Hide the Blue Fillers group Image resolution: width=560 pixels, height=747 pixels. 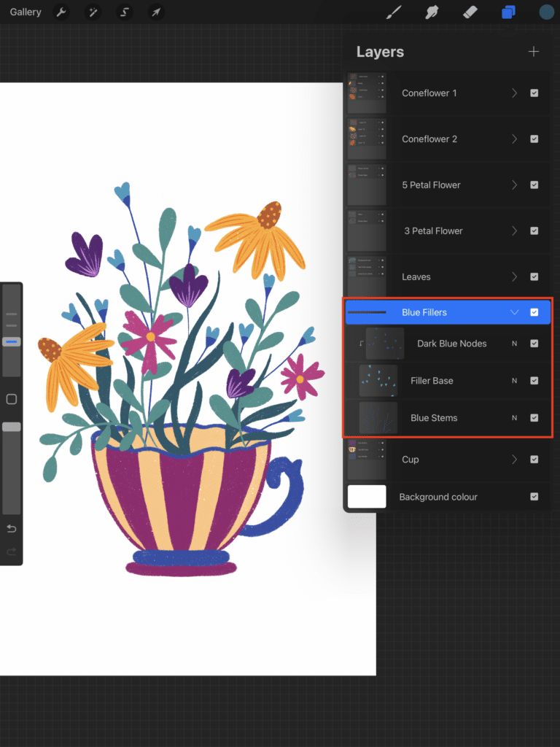point(534,312)
